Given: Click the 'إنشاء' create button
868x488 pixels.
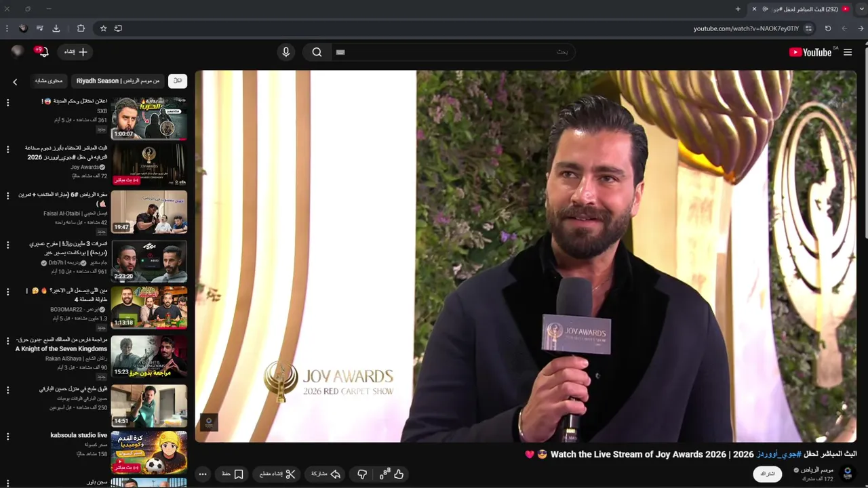Looking at the screenshot, I should (x=75, y=52).
